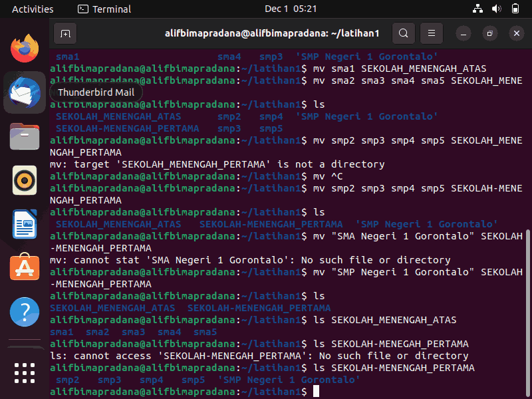Click 'smp2' in the last directory listing
The height and width of the screenshot is (399, 532).
pos(68,380)
